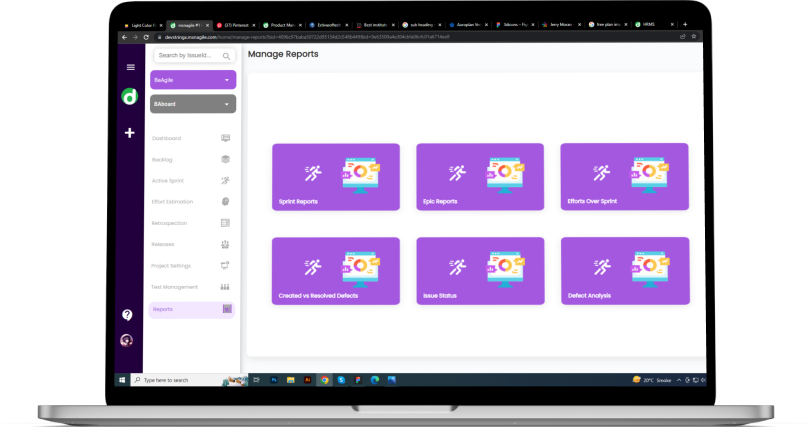Open the Epic Reports card
The image size is (810, 433).
[480, 177]
